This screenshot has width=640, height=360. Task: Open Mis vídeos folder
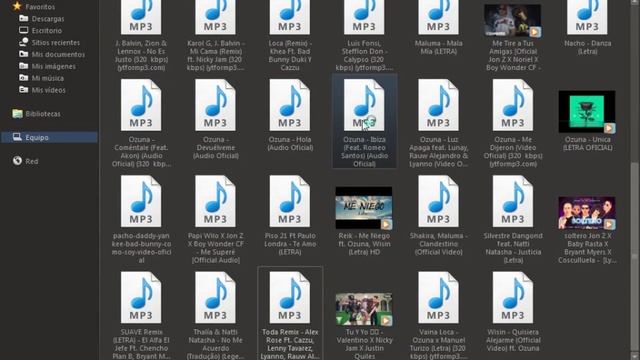48,90
